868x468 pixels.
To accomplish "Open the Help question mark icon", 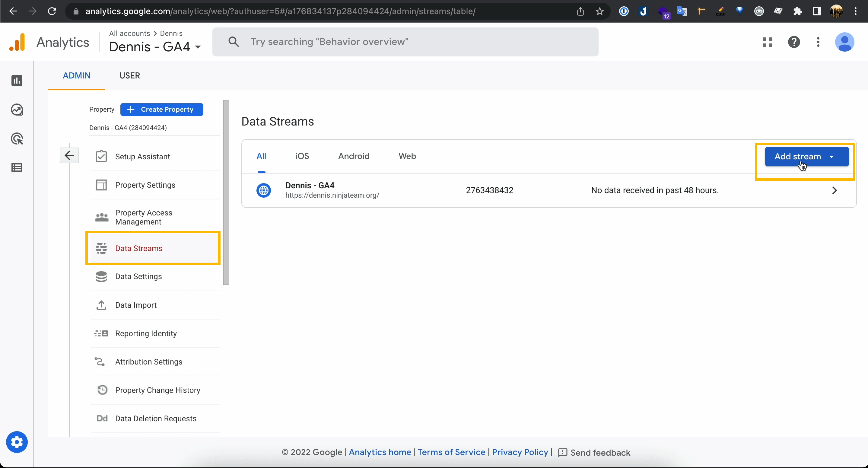I will [794, 42].
